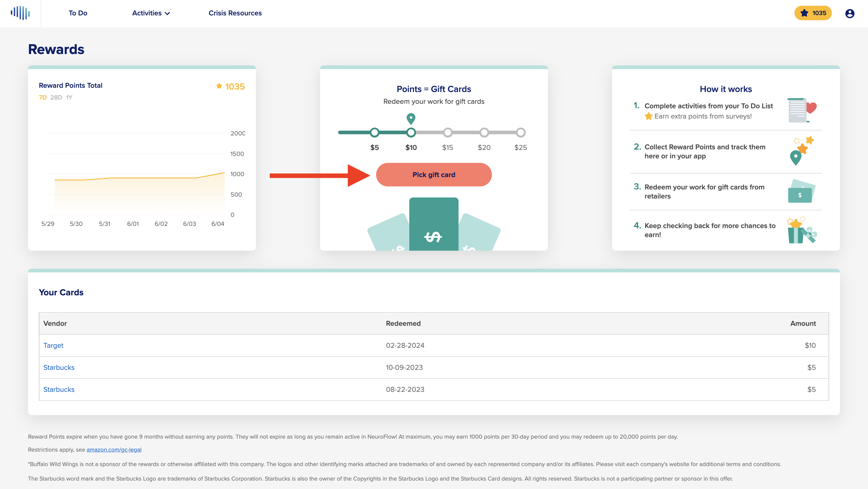This screenshot has width=868, height=489.
Task: Open the amazon.com/gc-legal link
Action: pos(114,449)
